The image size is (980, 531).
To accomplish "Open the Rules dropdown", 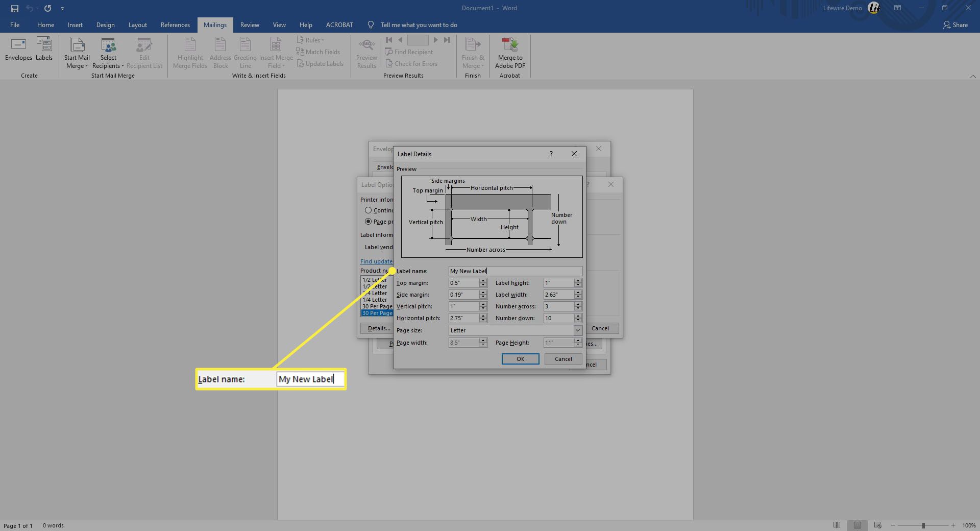I will tap(310, 40).
